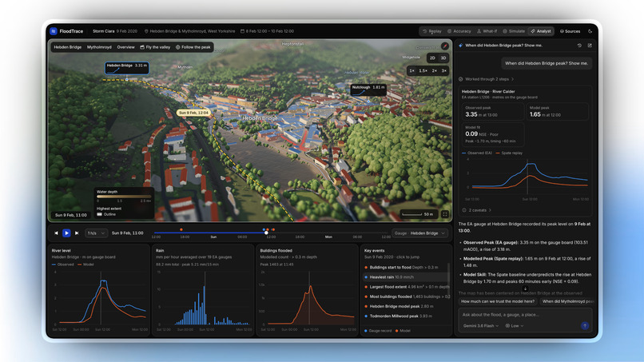Jump map to Hebden Bridge
The width and height of the screenshot is (644, 362).
[x=67, y=47]
